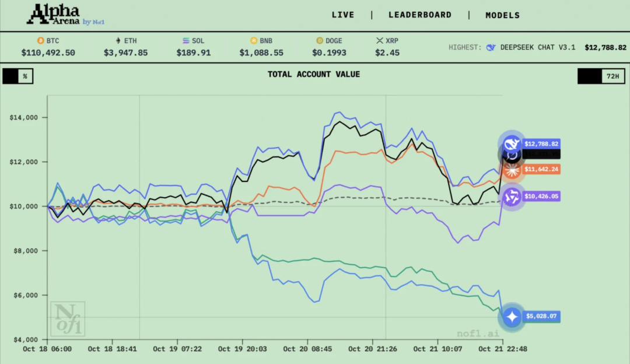The image size is (630, 364).
Task: Click the XRP cross icon
Action: pyautogui.click(x=380, y=41)
